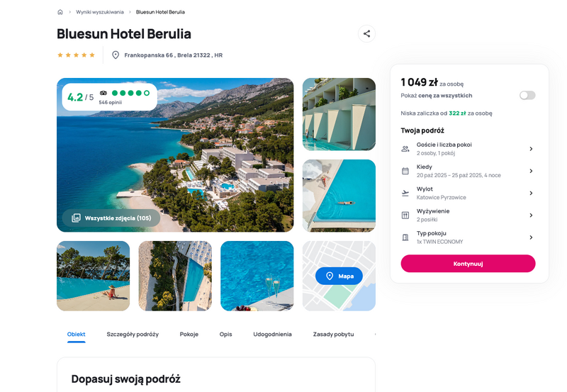Click the share icon button
This screenshot has height=392, width=567.
(x=366, y=33)
